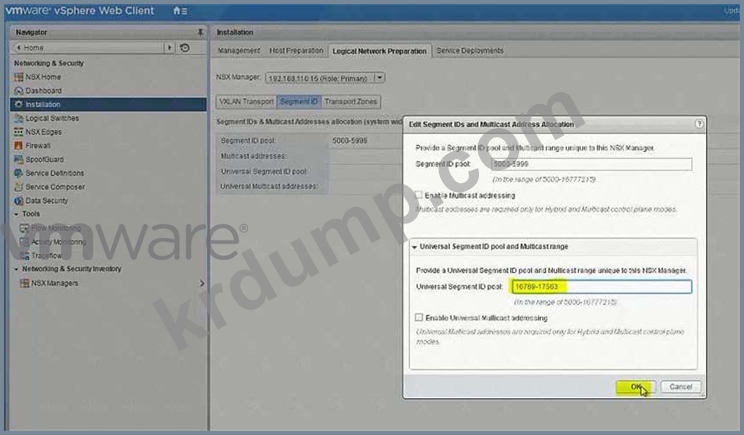Go back to Home in the Navigator
744x435 pixels.
(88, 47)
